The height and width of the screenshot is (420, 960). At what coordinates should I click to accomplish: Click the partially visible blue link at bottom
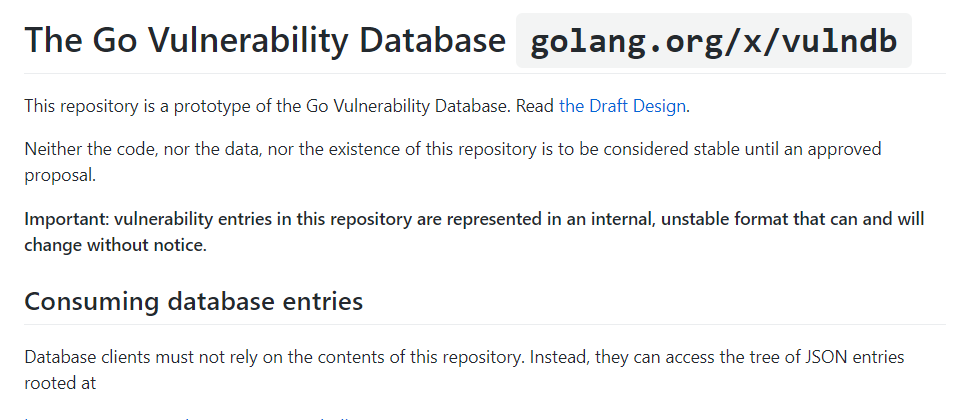(187, 418)
